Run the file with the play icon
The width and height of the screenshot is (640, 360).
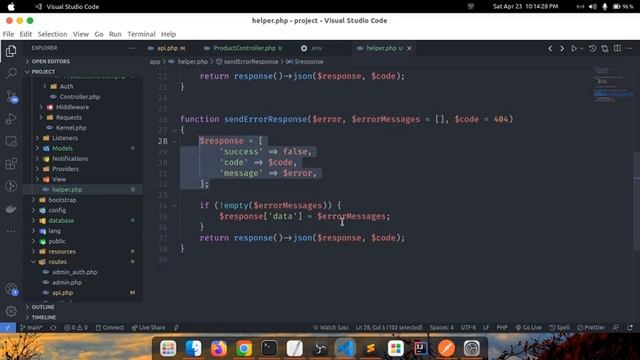click(574, 49)
